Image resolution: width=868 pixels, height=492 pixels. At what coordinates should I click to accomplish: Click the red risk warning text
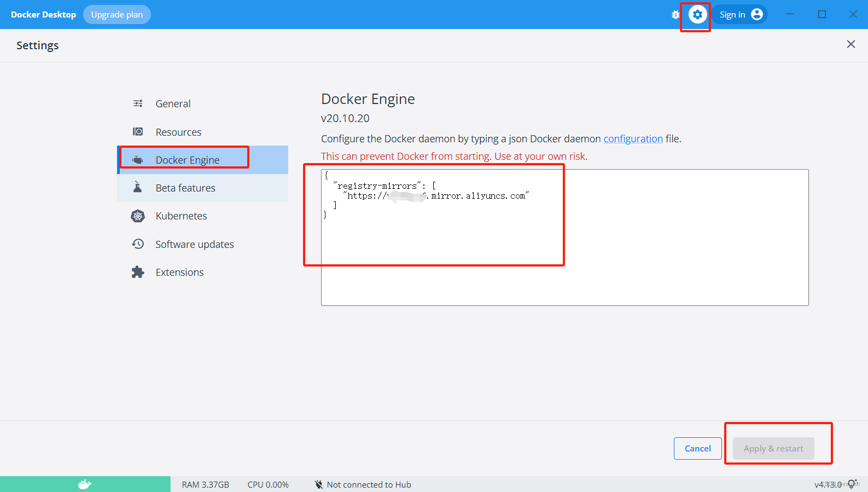[x=454, y=156]
